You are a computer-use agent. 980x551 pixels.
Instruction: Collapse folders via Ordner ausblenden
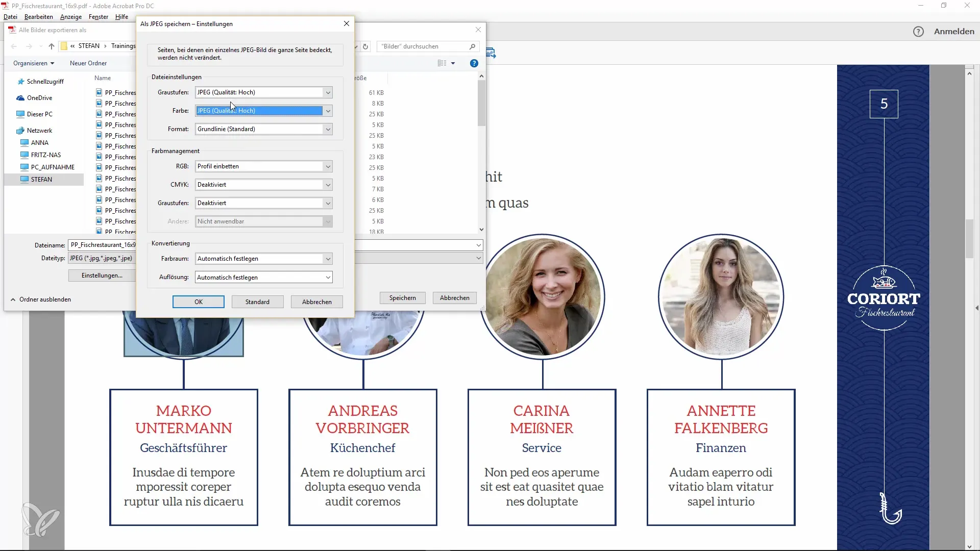click(41, 299)
